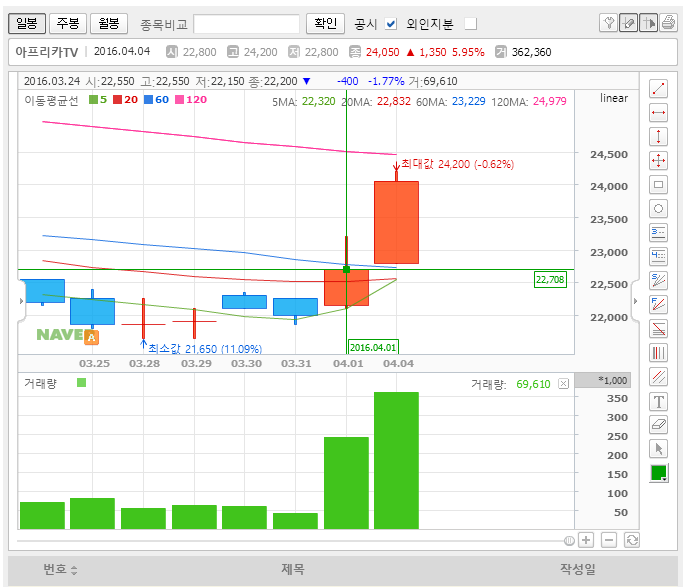This screenshot has height=587, width=684.
Task: Zoom in with the plus button
Action: coord(586,540)
